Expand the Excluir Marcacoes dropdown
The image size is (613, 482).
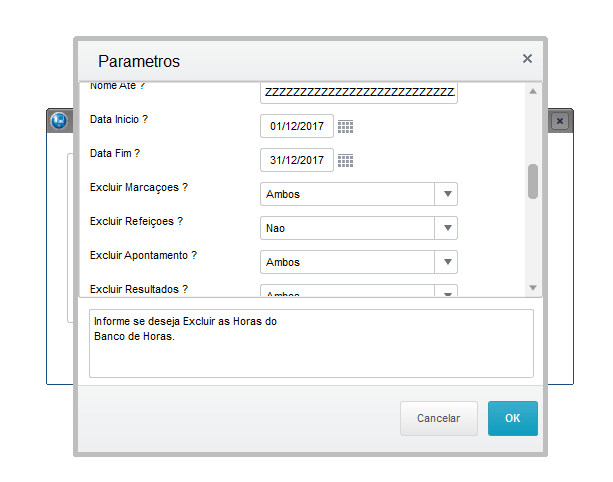pyautogui.click(x=447, y=195)
